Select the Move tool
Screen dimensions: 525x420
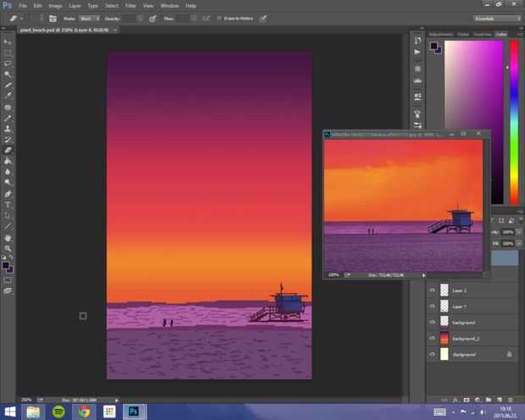click(x=8, y=41)
